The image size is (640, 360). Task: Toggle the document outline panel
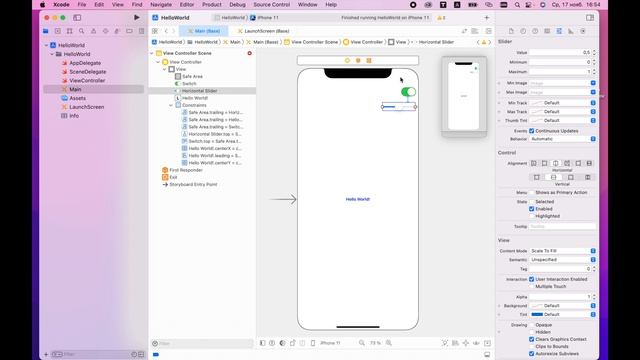coord(262,343)
